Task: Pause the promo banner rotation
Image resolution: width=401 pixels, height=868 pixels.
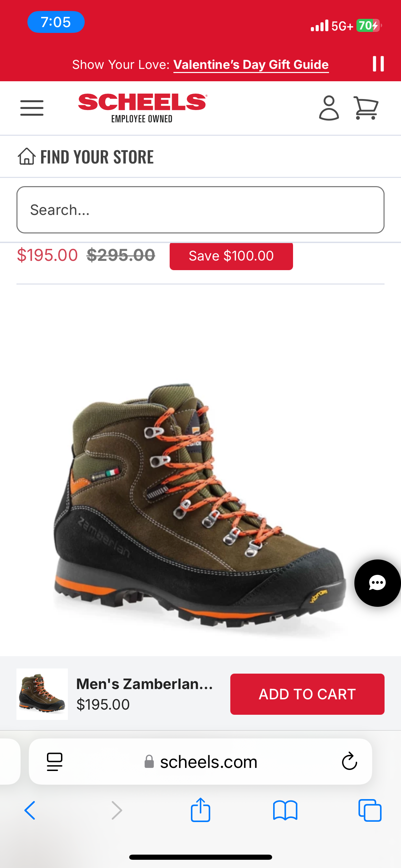Action: tap(378, 64)
